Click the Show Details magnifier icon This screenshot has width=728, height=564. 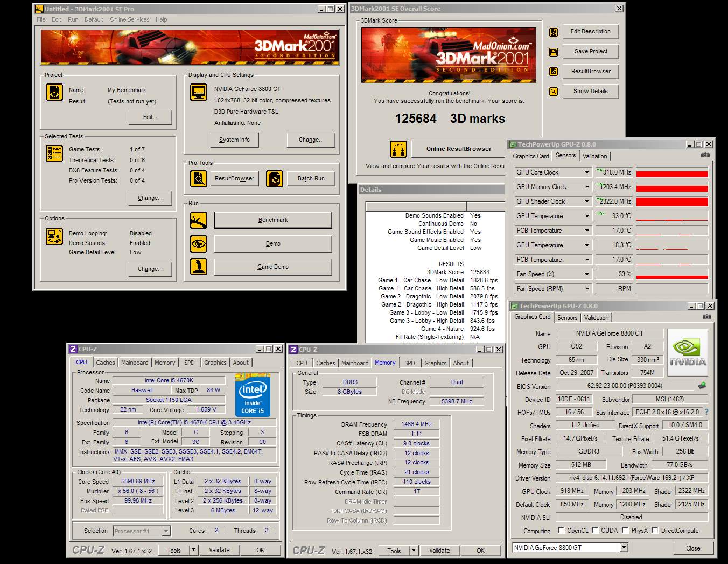(x=553, y=91)
